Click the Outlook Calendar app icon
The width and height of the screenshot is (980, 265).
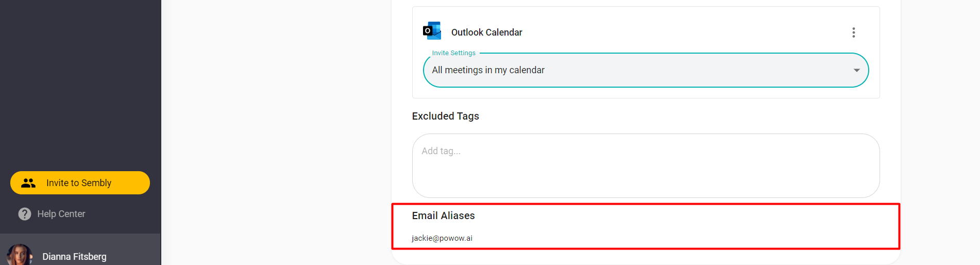point(432,31)
